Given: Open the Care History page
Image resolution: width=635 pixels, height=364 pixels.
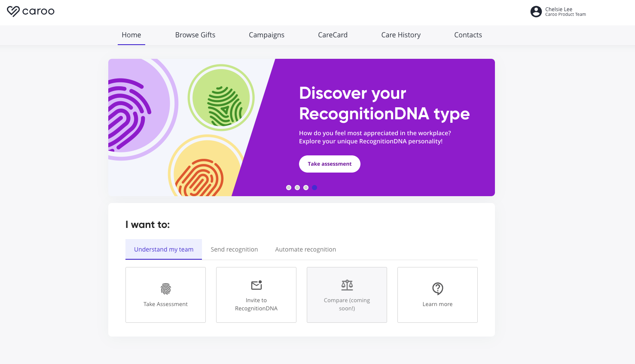Looking at the screenshot, I should 401,35.
